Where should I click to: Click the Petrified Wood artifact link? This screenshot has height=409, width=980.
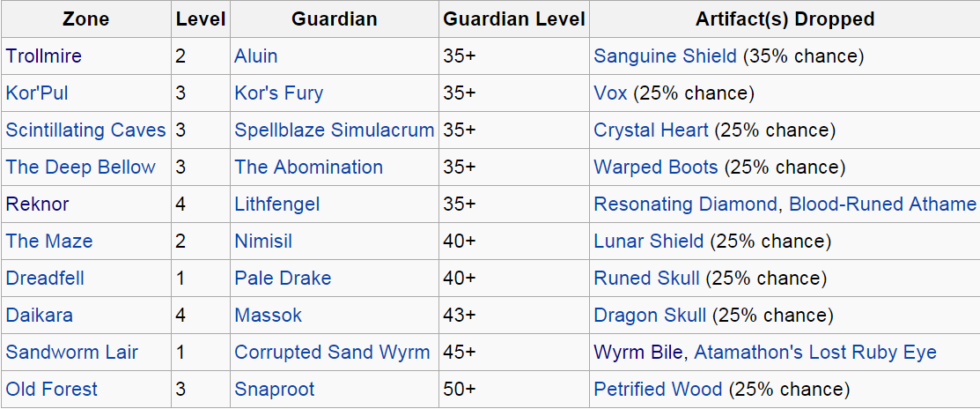pyautogui.click(x=658, y=390)
